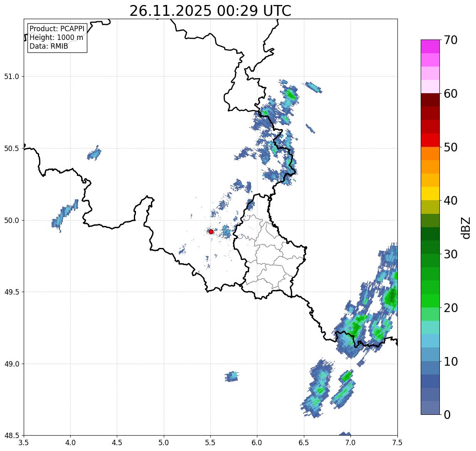The height and width of the screenshot is (451, 476).
Task: Click the longitude axis label 6.0
Action: point(257,442)
